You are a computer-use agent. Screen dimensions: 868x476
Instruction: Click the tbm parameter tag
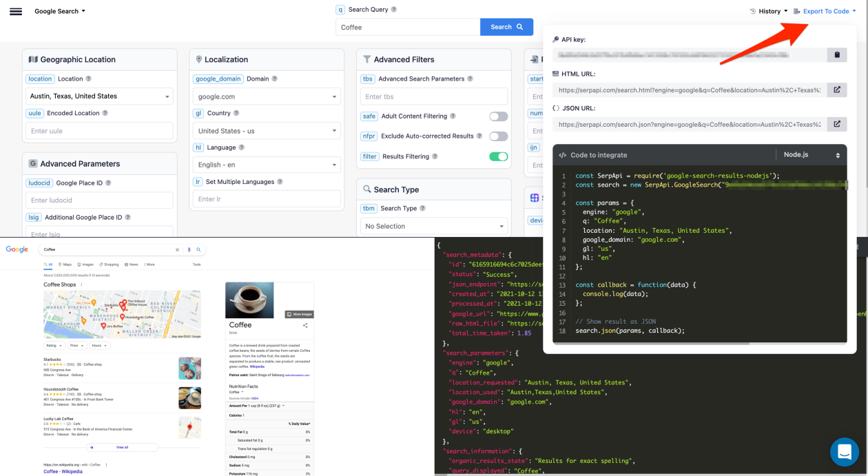click(x=369, y=209)
